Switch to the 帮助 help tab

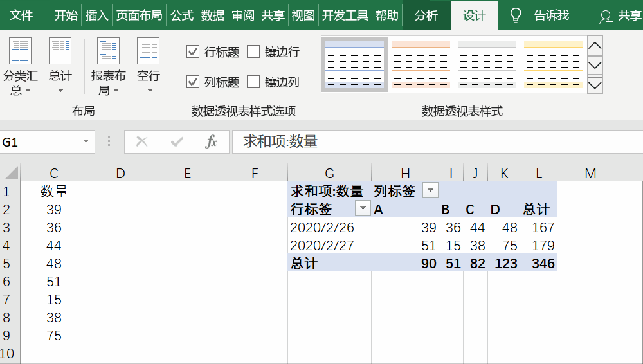386,15
